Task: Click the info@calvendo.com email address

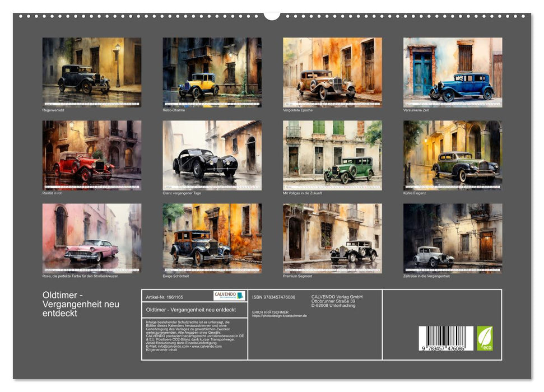Action: pyautogui.click(x=173, y=347)
